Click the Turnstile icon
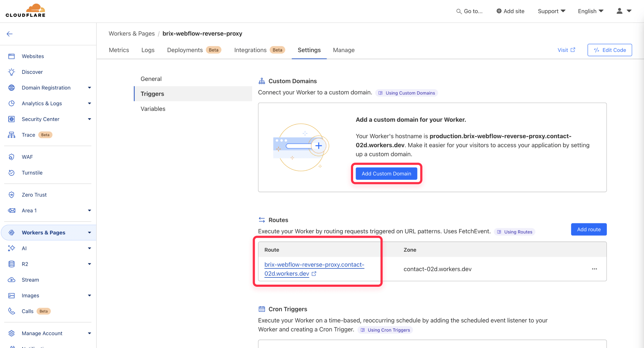 tap(11, 173)
